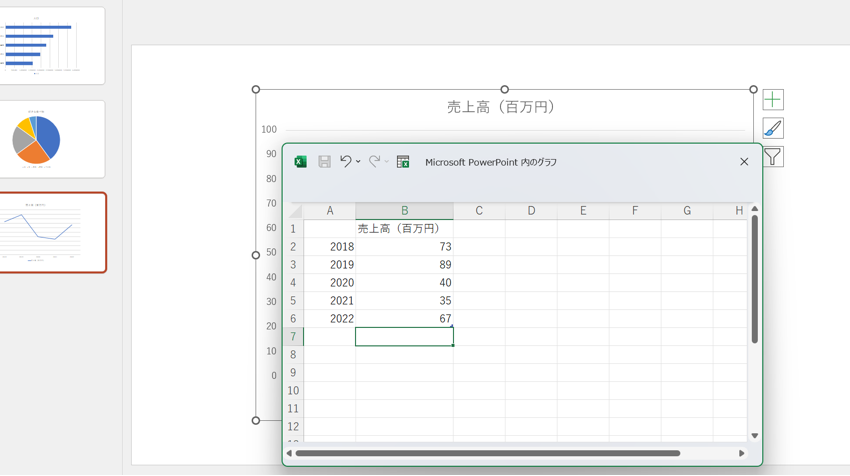Click the select-all corner of spreadsheet

tap(294, 211)
